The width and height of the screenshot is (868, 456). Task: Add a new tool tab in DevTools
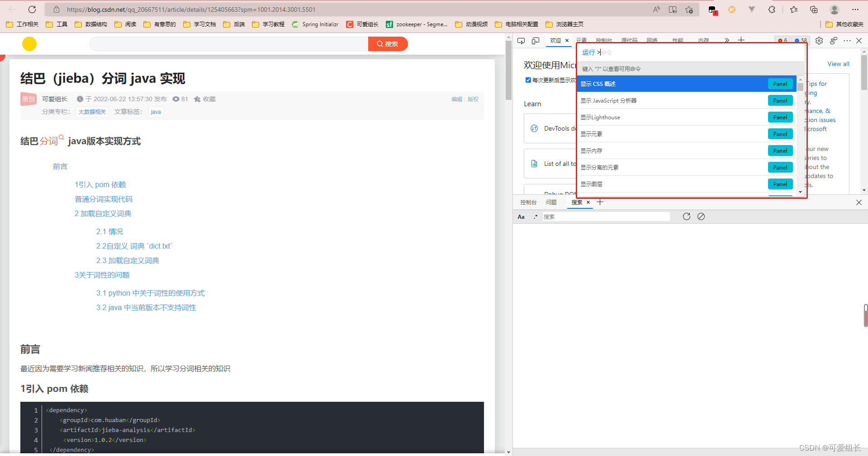(741, 40)
